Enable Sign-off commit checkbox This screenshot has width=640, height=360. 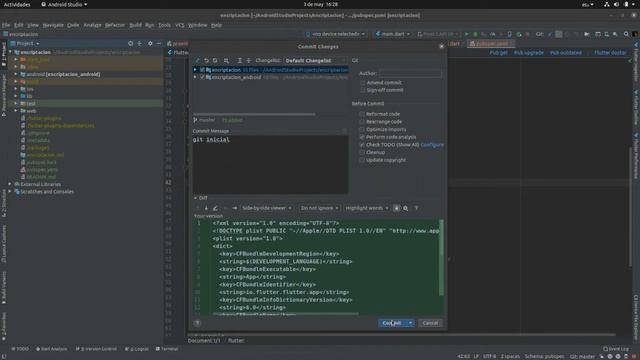coord(362,90)
